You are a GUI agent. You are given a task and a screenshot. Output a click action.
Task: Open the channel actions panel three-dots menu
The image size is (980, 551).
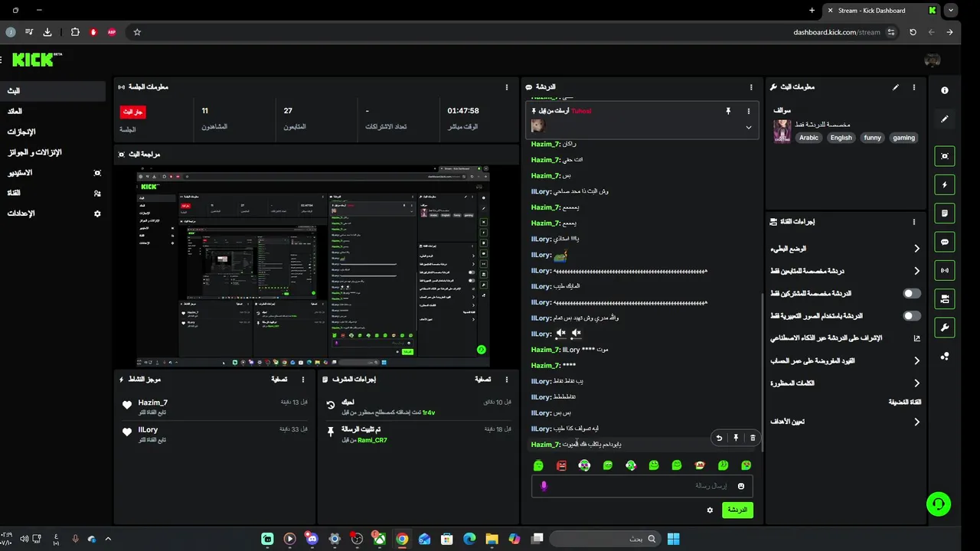[913, 222]
